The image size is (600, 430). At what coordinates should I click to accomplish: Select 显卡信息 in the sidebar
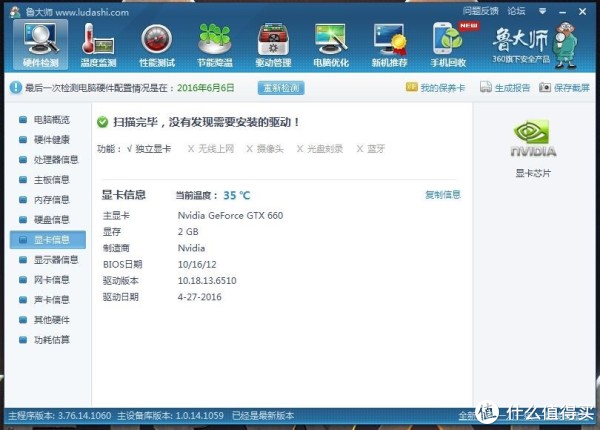tap(48, 240)
